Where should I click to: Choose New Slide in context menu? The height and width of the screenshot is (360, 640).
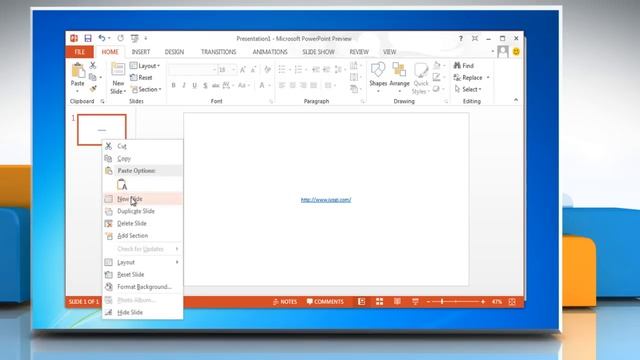pyautogui.click(x=142, y=199)
